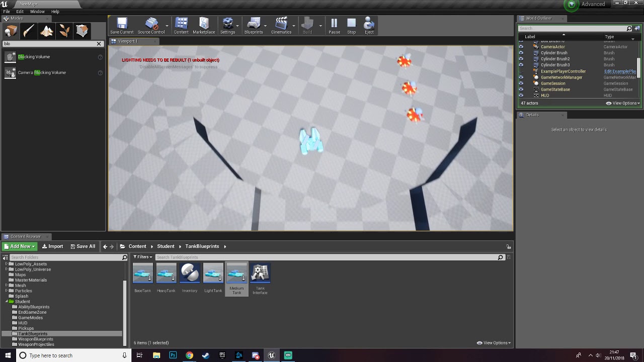The image size is (644, 362).
Task: Click Student in the breadcrumb path
Action: coord(166,246)
